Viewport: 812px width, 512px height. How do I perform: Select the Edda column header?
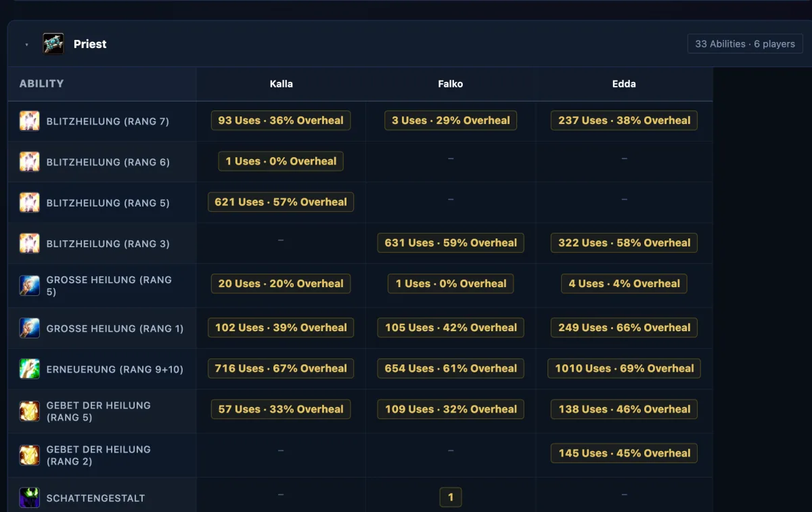(624, 84)
